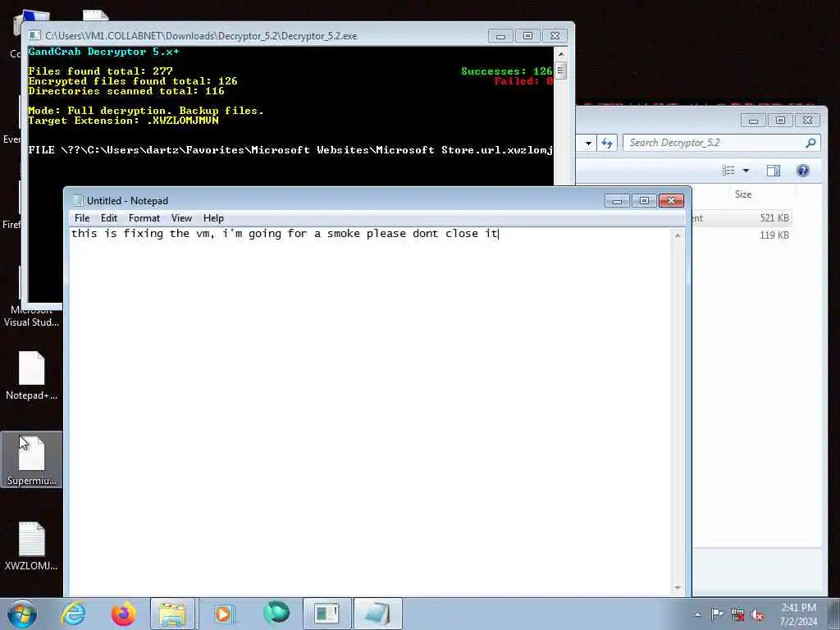
Task: Click the Notepad title bar icon
Action: pyautogui.click(x=78, y=200)
